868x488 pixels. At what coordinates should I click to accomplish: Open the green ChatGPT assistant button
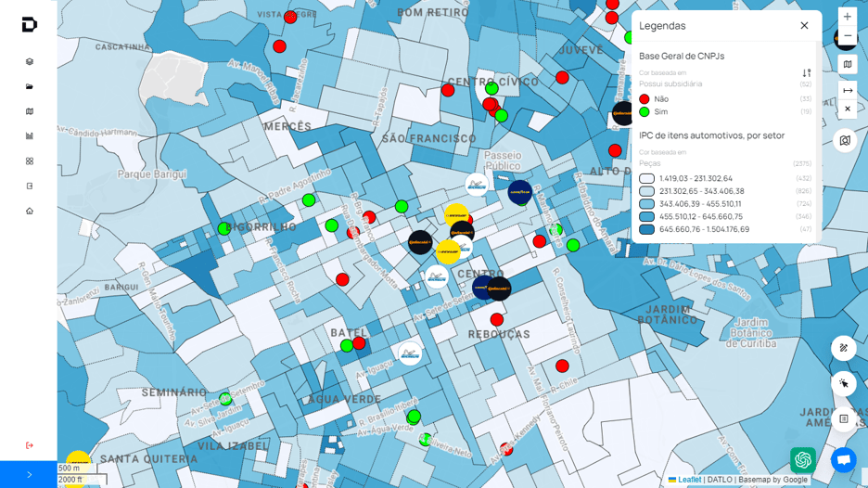point(803,460)
